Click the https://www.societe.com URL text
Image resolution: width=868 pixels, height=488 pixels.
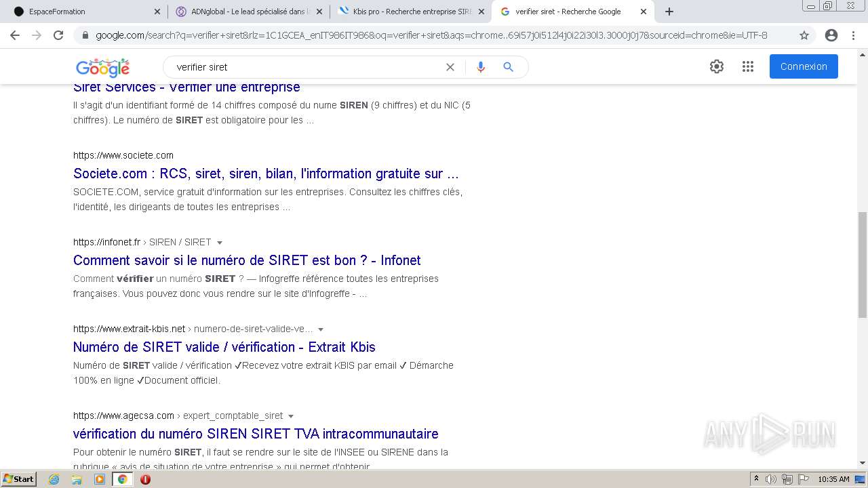click(123, 155)
